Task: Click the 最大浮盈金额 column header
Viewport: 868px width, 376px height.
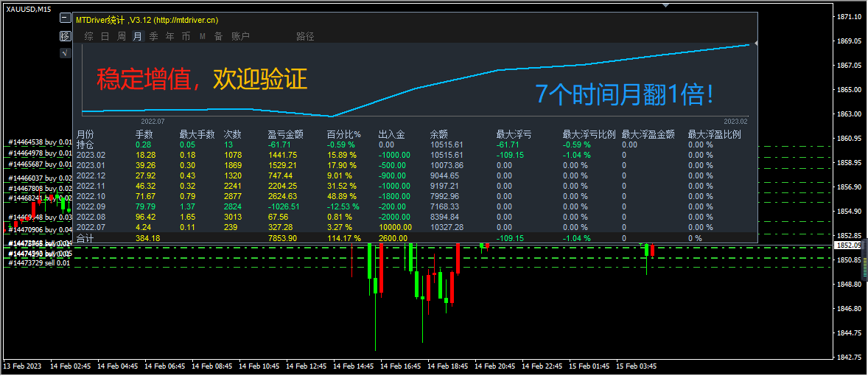Action: (648, 134)
